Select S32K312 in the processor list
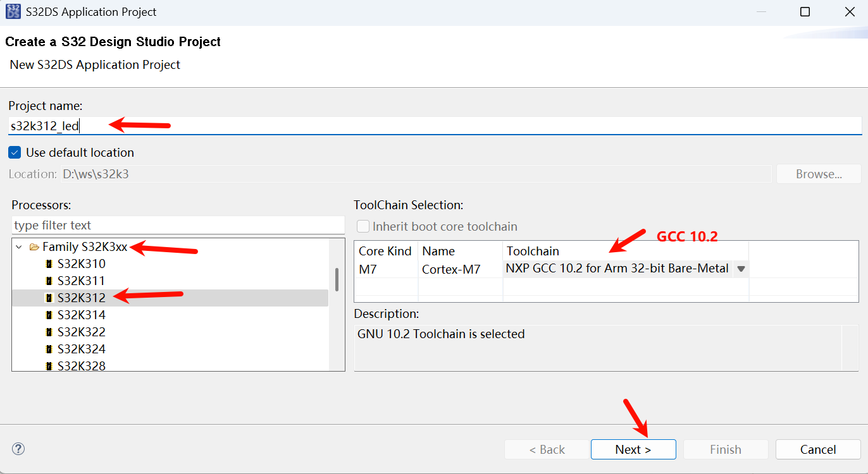868x474 pixels. click(81, 298)
